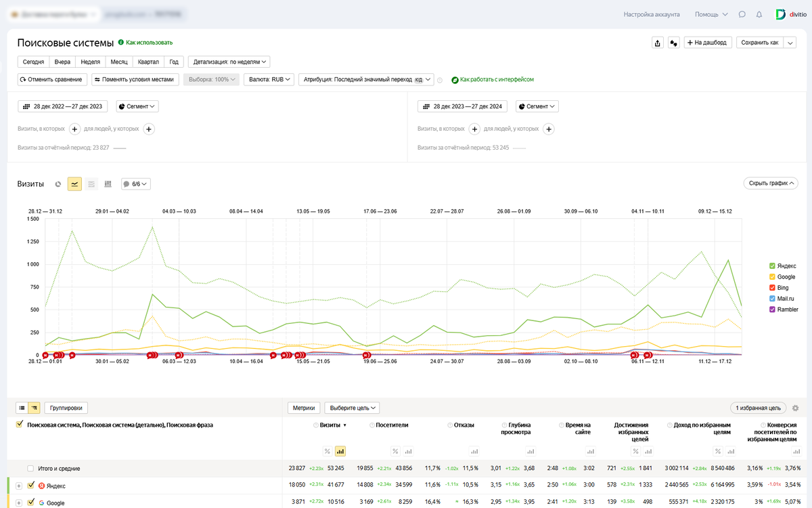The height and width of the screenshot is (508, 812).
Task: Add visit condition plus in left segment
Action: pyautogui.click(x=74, y=129)
